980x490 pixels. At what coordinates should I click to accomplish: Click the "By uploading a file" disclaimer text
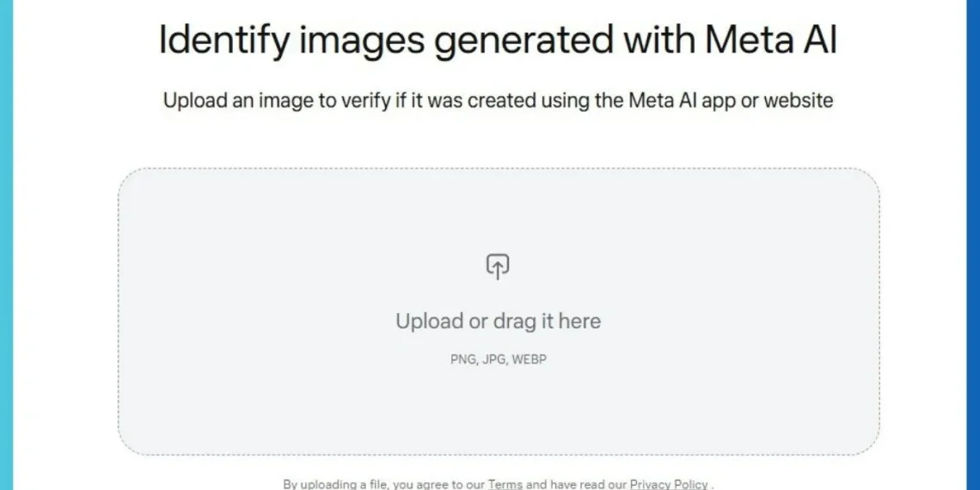pos(498,484)
